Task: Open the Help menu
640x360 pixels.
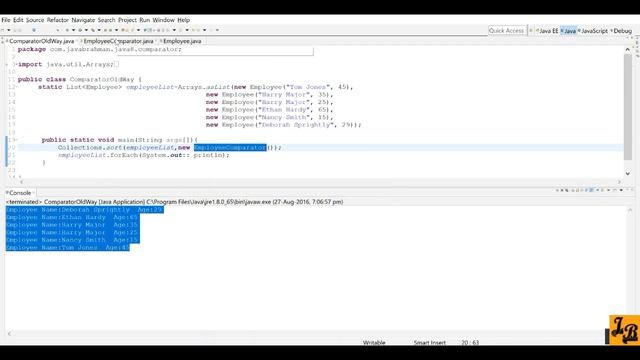Action: [184, 20]
